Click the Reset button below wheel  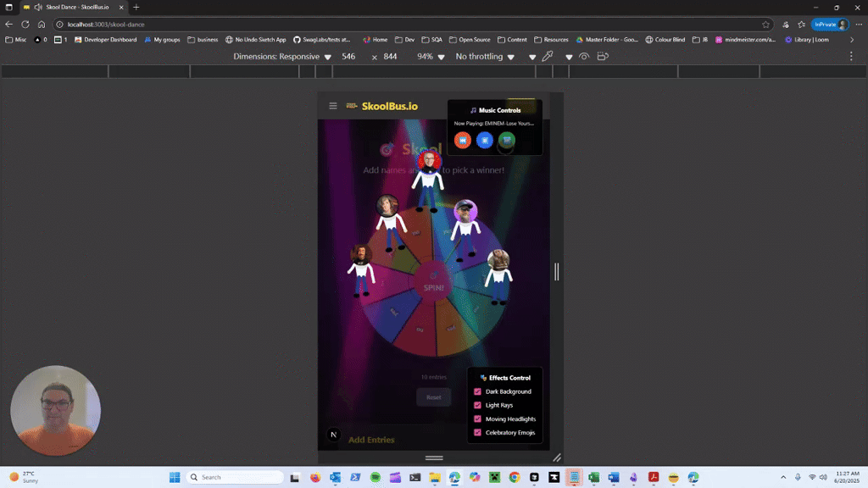(x=433, y=396)
